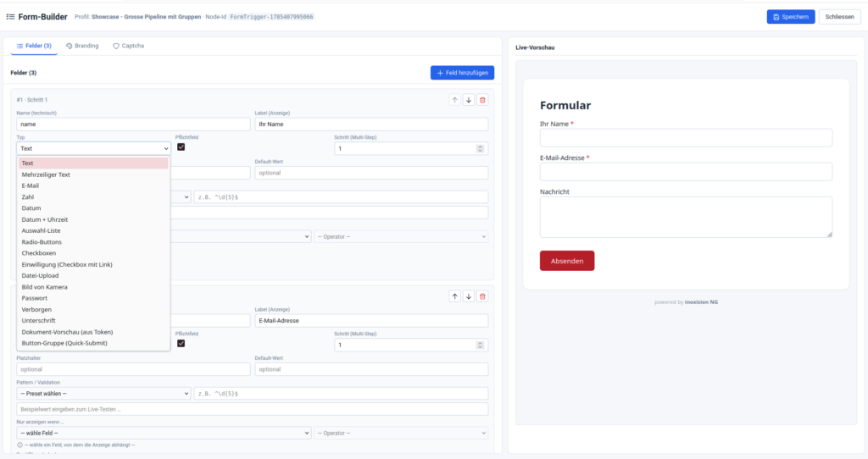Viewport: 868px width, 459px height.
Task: Add a new field with Feld hinzufügen
Action: 462,73
